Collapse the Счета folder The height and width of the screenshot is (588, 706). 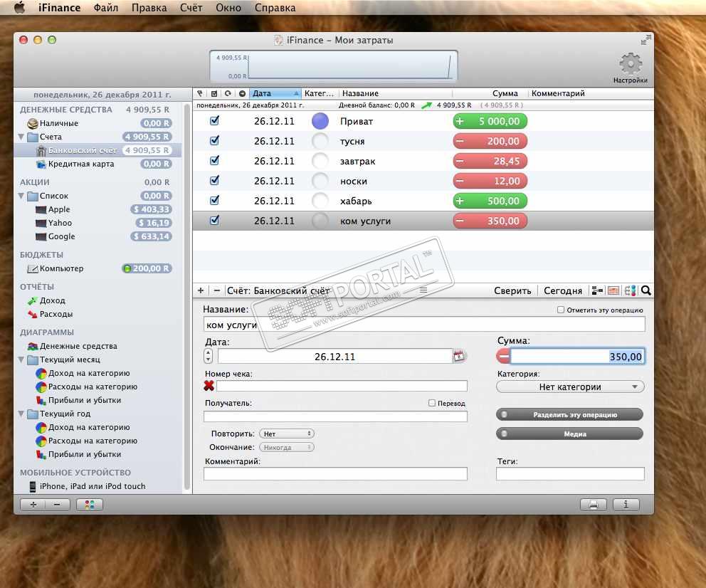point(21,137)
